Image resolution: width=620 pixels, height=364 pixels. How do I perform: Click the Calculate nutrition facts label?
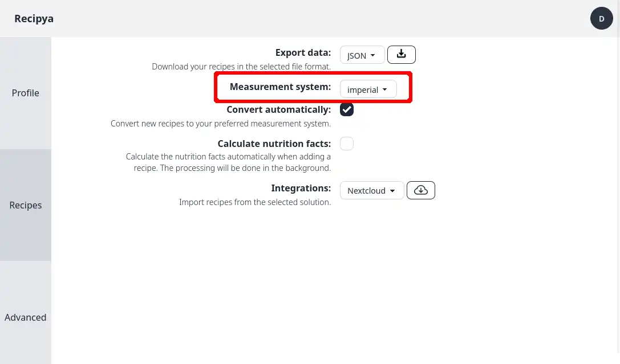274,144
